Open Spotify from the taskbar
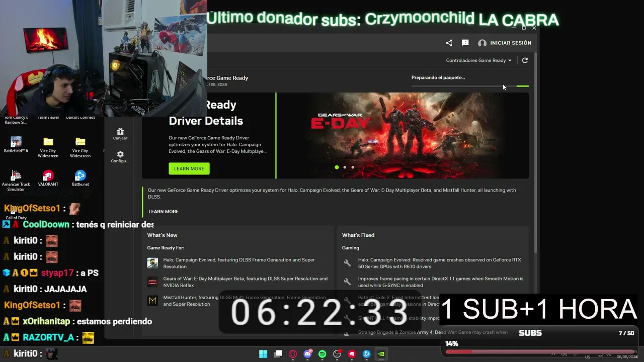 (x=323, y=354)
